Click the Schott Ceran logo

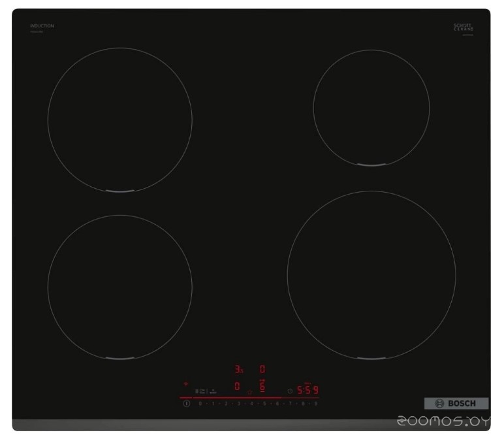pos(463,27)
